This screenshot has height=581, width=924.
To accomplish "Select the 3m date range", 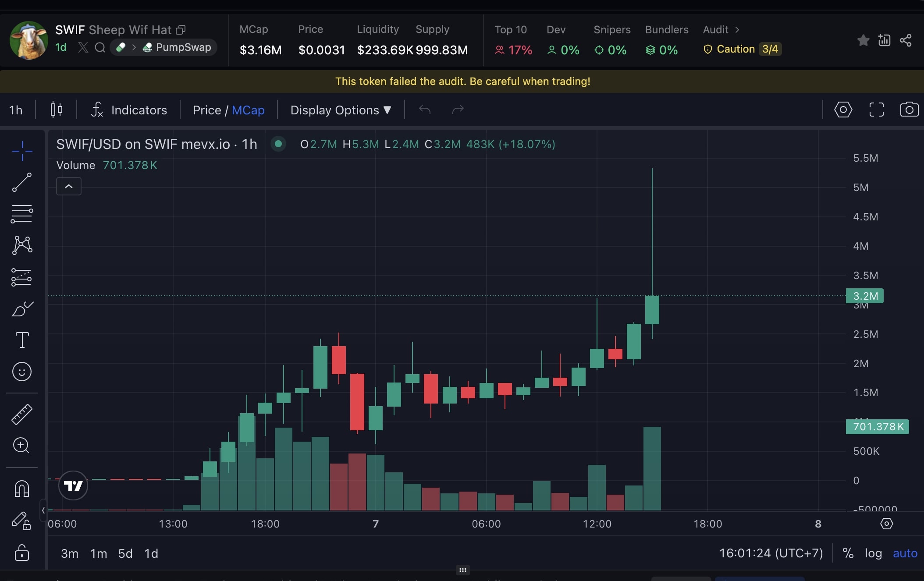I will click(69, 553).
